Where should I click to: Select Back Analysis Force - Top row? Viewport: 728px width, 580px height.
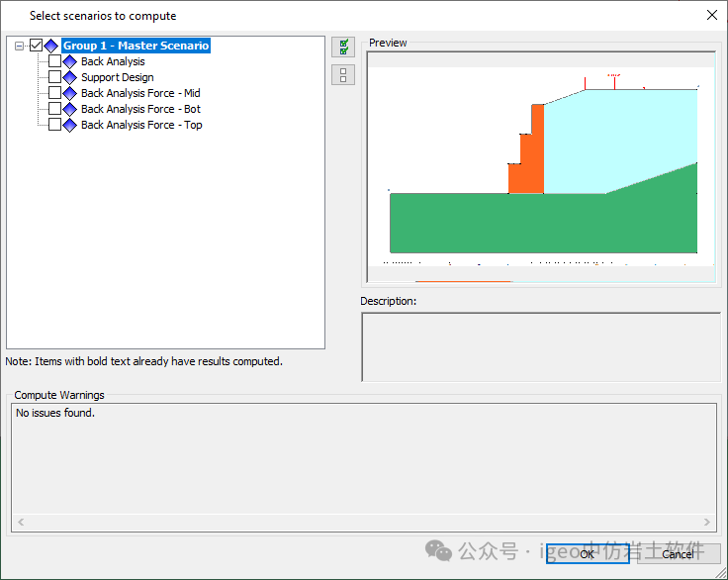tap(141, 125)
